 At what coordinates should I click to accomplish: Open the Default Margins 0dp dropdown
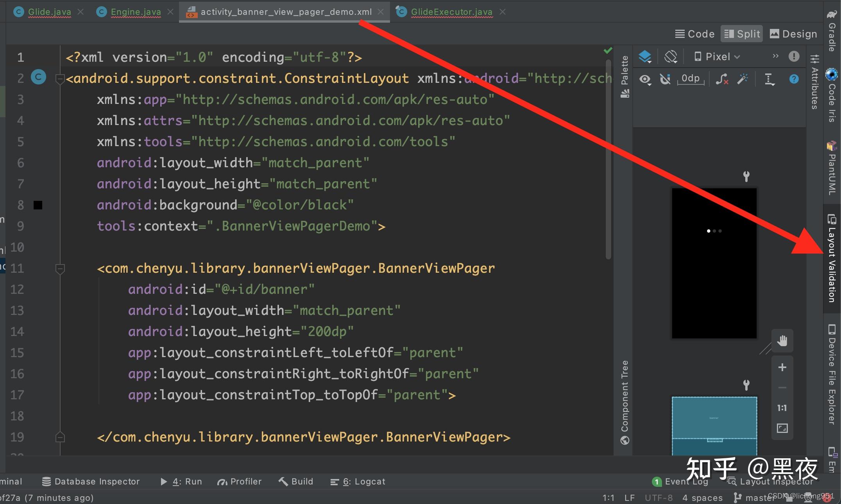690,79
